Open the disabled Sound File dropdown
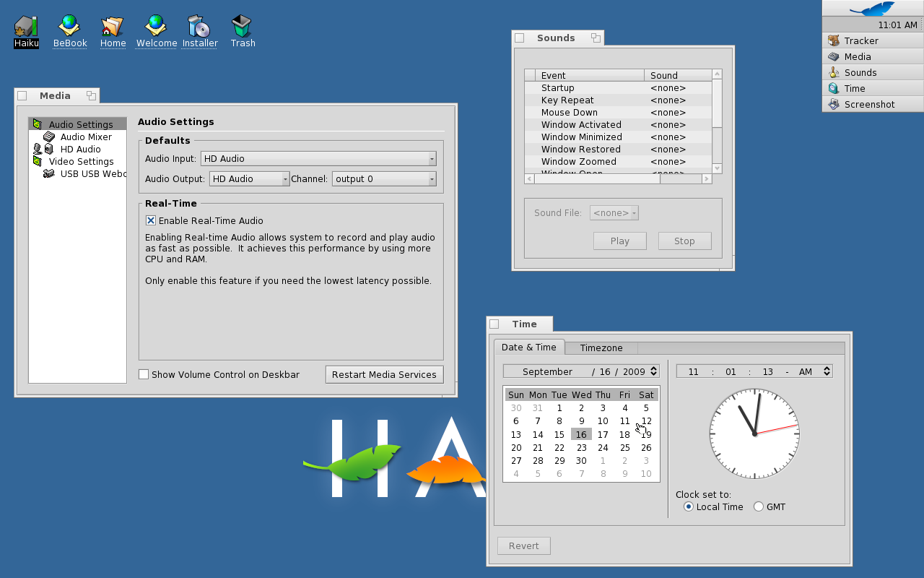Screen dimensions: 924x578 coord(614,212)
